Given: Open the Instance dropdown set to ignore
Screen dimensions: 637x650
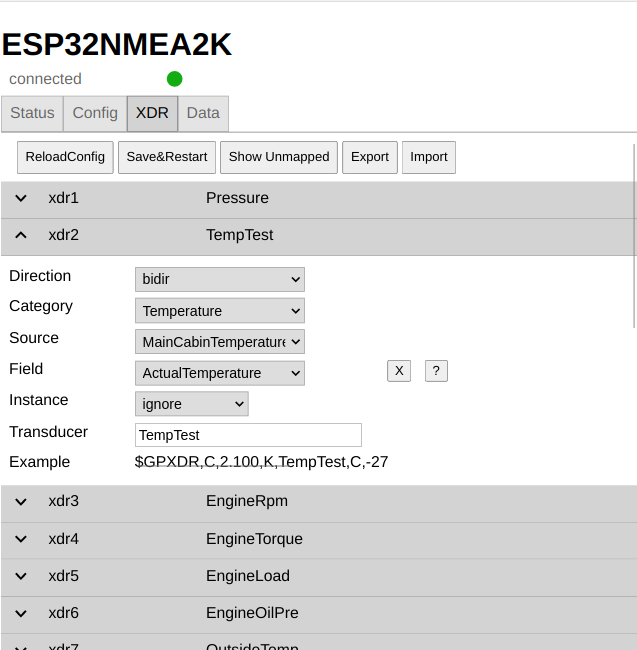Looking at the screenshot, I should (x=191, y=404).
